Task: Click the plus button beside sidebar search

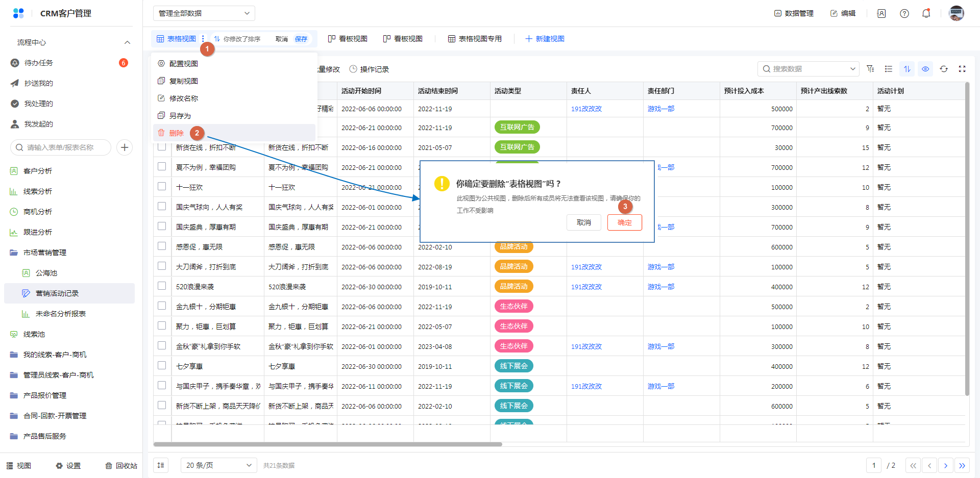Action: 125,147
